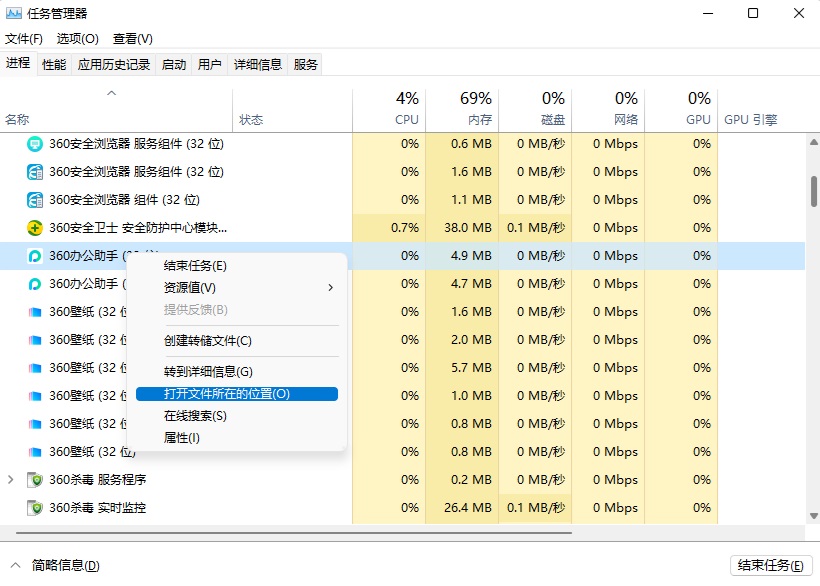Select the 进程 tab
820x586 pixels.
(x=18, y=63)
